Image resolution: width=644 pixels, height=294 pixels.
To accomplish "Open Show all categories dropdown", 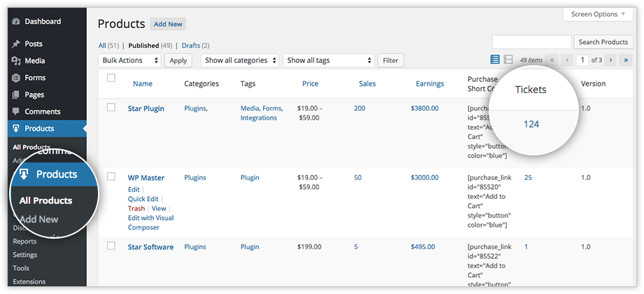I will 240,60.
